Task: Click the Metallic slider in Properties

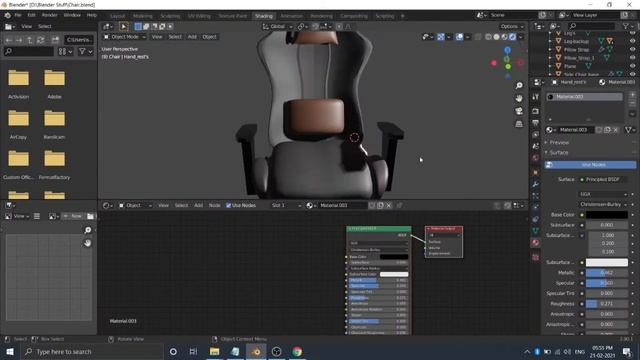Action: point(607,273)
